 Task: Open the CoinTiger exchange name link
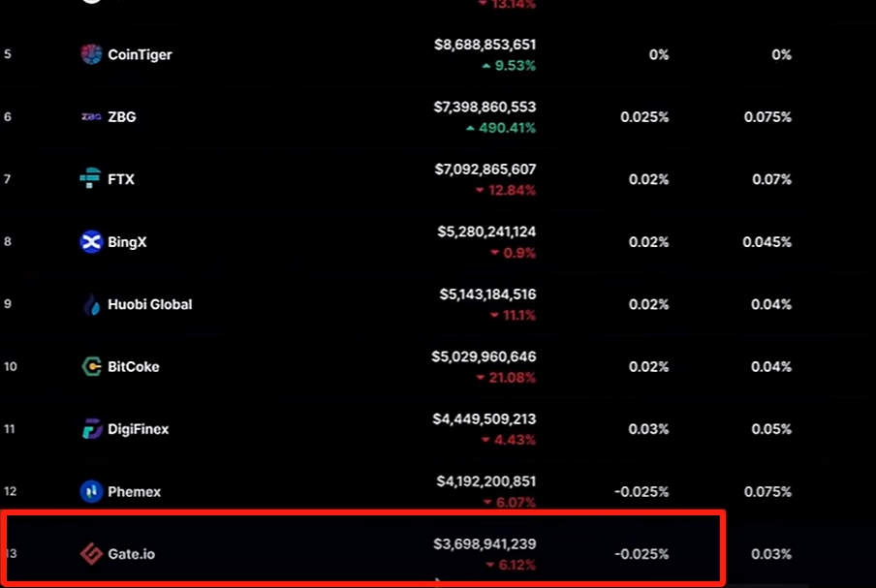click(140, 54)
